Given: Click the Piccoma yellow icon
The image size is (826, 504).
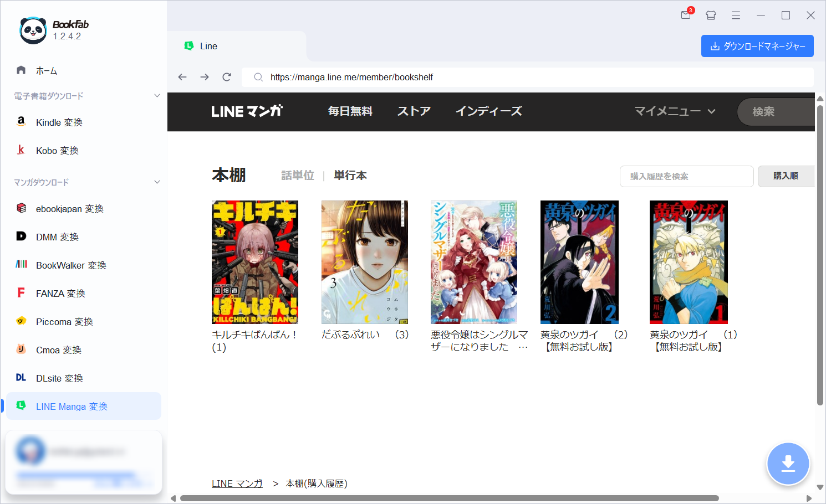Looking at the screenshot, I should tap(21, 321).
